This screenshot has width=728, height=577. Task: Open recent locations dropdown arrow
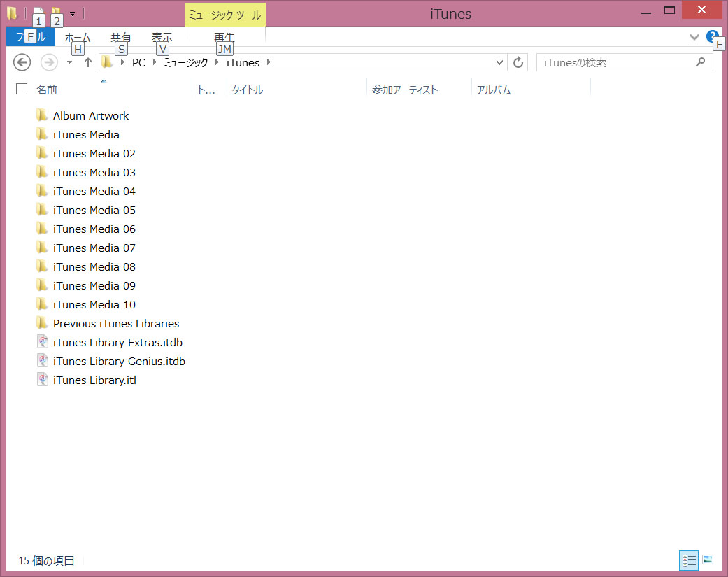[70, 62]
